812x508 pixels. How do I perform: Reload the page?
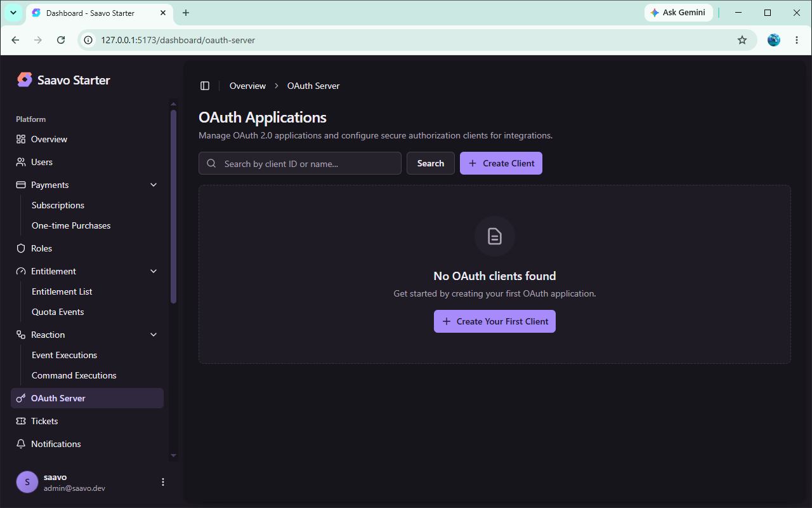[61, 40]
